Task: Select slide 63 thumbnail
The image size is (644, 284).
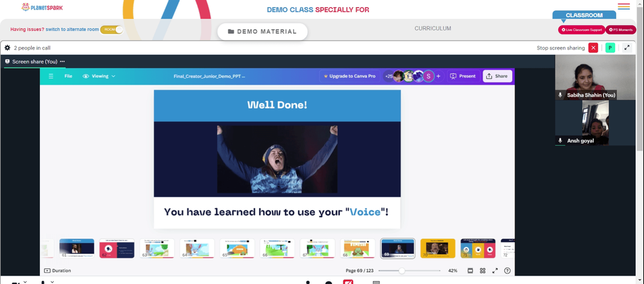Action: click(x=157, y=248)
